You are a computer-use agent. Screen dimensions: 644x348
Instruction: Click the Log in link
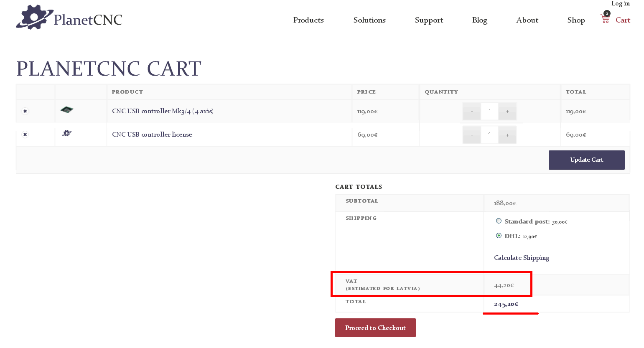pos(621,4)
